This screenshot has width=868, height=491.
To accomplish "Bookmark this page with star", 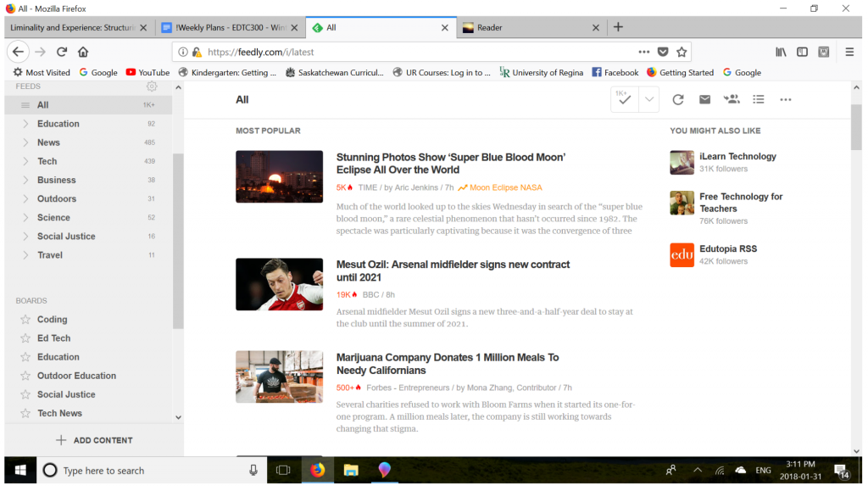I will [682, 52].
